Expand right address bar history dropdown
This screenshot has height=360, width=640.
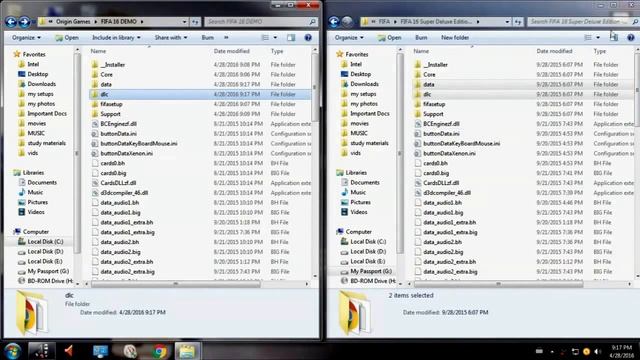click(x=507, y=22)
